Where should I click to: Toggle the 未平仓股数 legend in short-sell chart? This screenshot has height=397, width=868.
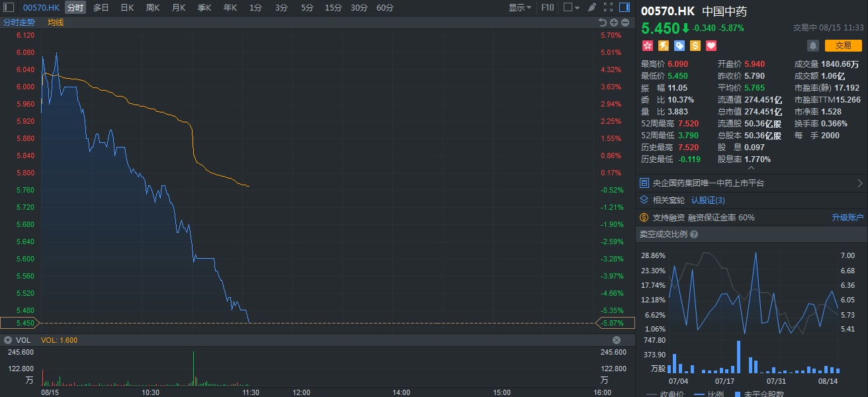point(759,394)
